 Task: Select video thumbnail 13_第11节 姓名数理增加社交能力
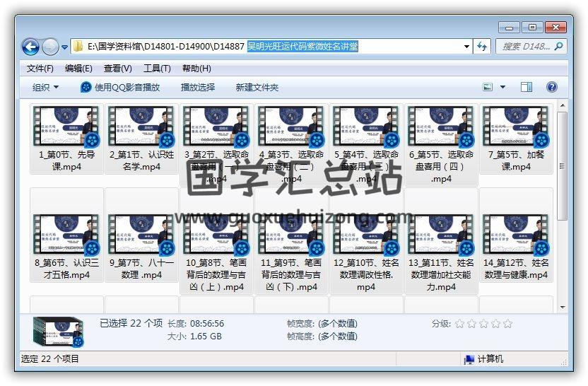click(x=442, y=235)
